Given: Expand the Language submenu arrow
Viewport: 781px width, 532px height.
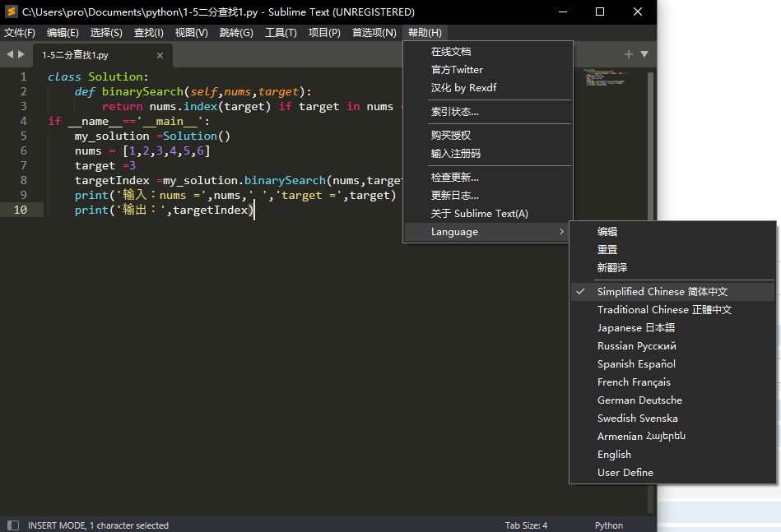Looking at the screenshot, I should (x=561, y=231).
